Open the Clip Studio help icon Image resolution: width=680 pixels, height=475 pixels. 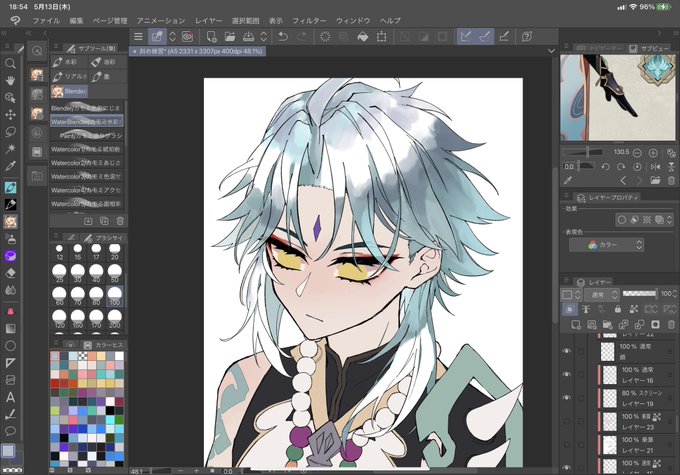[527, 37]
